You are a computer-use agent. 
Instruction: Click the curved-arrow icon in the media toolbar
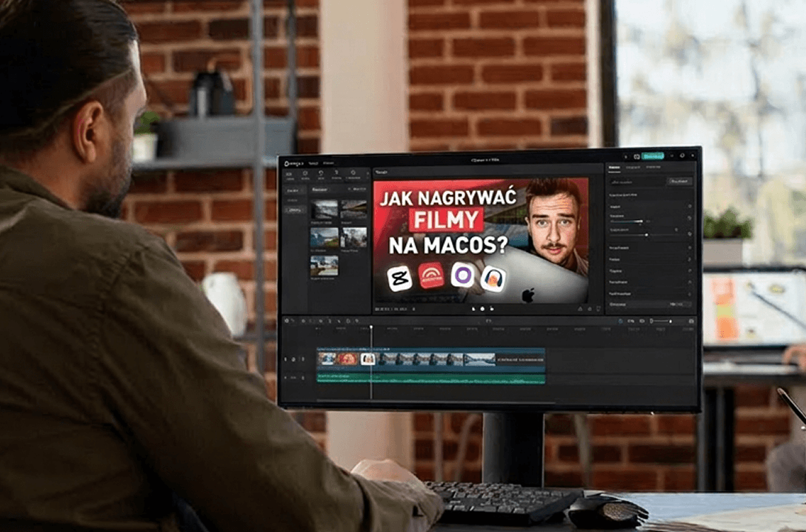tap(321, 175)
